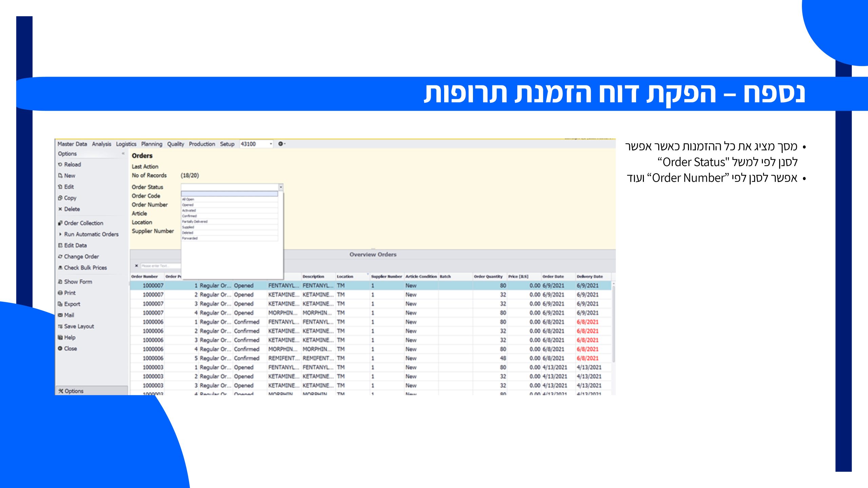Click the Overview Orders section header

(x=373, y=255)
